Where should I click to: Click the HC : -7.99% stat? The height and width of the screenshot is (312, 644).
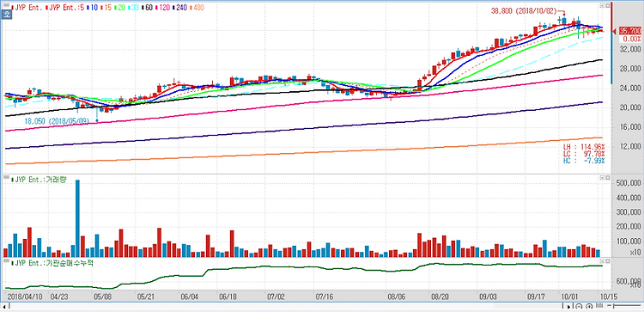point(585,161)
